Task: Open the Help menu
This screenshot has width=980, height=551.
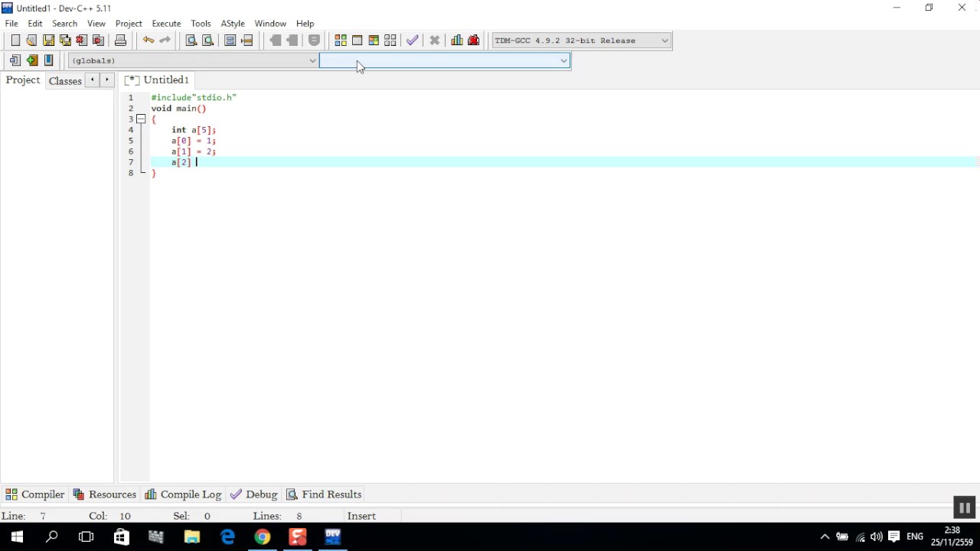Action: pyautogui.click(x=305, y=24)
